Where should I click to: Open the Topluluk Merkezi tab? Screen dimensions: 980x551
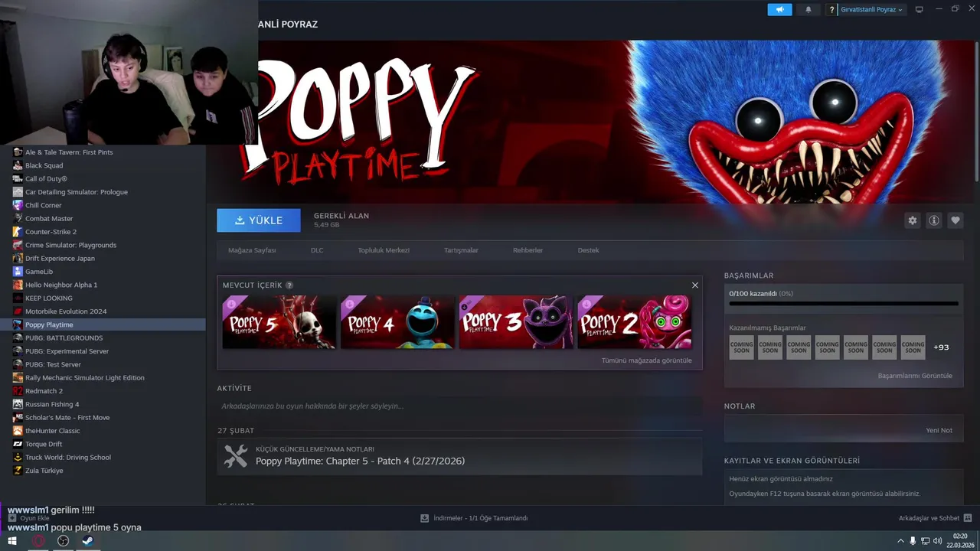pos(384,250)
